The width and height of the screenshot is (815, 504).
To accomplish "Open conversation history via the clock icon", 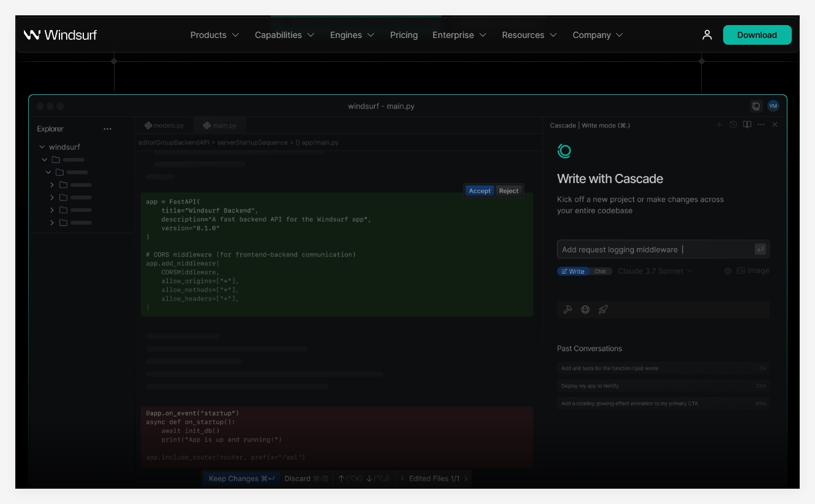I will point(734,124).
